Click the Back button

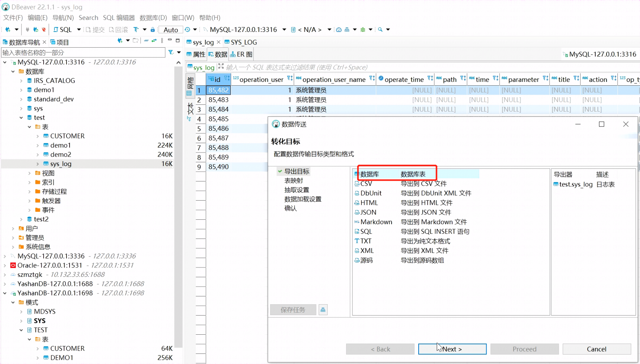[x=380, y=349]
